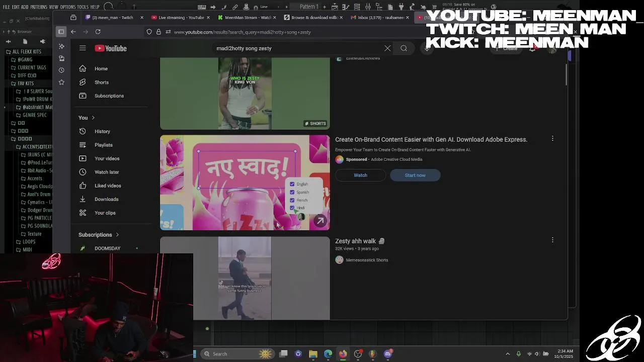
Task: Open the YouTube hamburger guide menu
Action: point(83,48)
